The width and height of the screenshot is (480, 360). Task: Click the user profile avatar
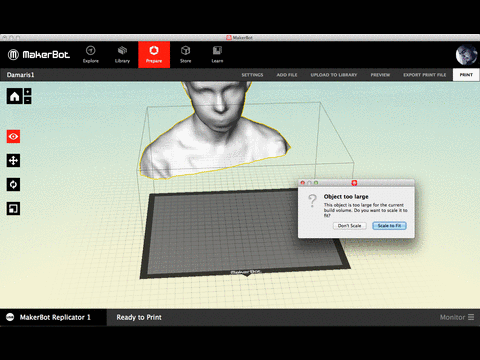point(466,55)
